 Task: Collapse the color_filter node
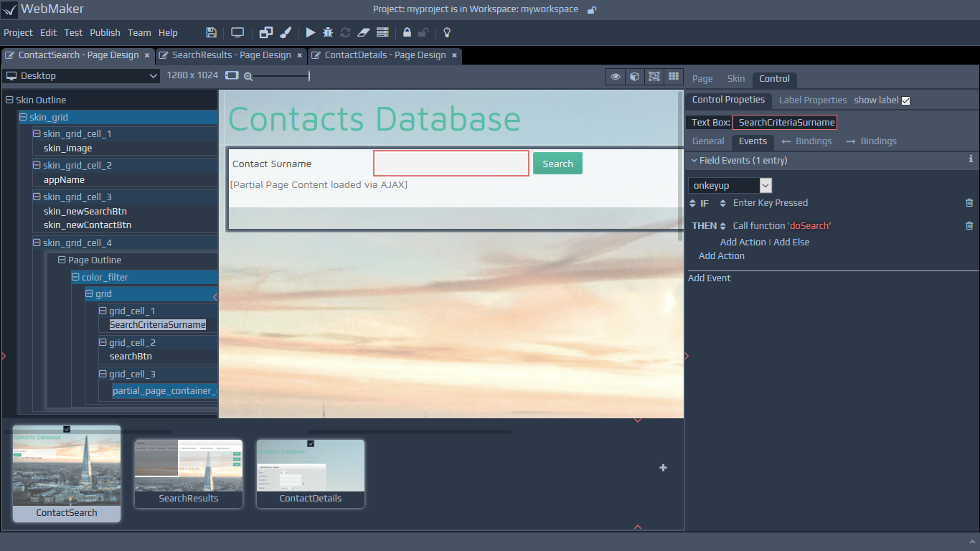pyautogui.click(x=75, y=278)
